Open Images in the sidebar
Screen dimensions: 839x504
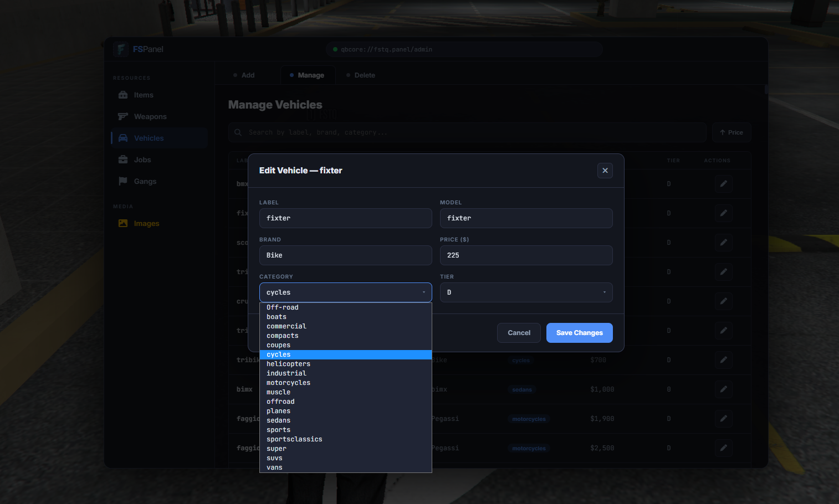pos(159,224)
